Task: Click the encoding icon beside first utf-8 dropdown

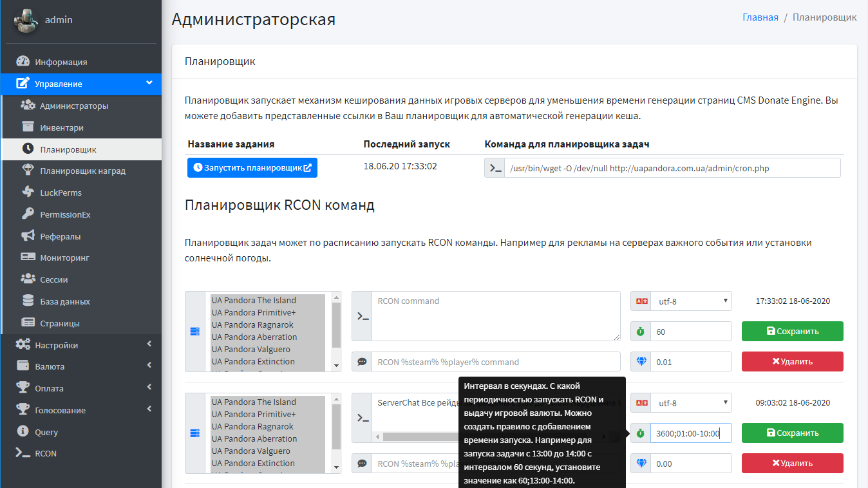Action: click(x=640, y=301)
